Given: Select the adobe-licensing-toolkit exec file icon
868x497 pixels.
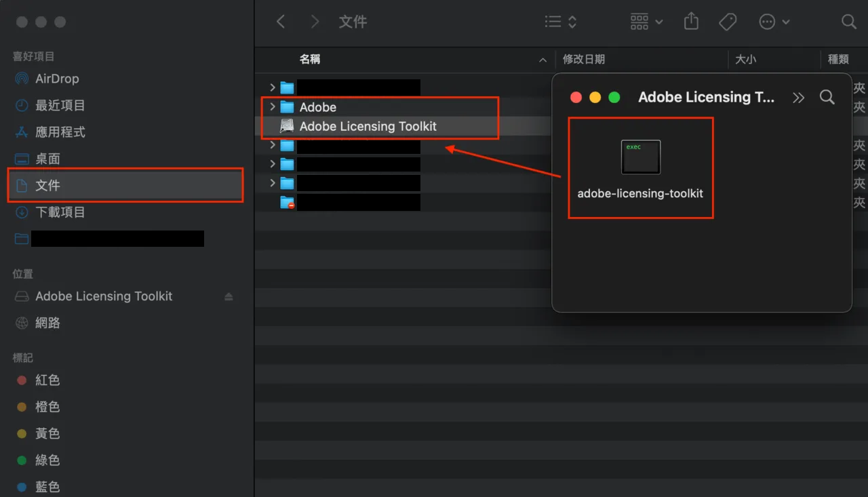Looking at the screenshot, I should 641,157.
